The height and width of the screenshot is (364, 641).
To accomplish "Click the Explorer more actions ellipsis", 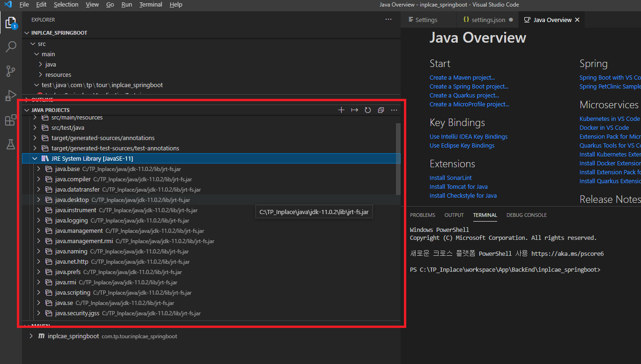I will 388,20.
